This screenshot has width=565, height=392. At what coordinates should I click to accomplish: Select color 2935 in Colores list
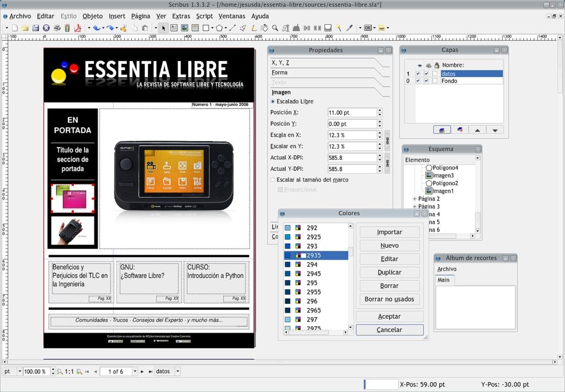[x=316, y=255]
